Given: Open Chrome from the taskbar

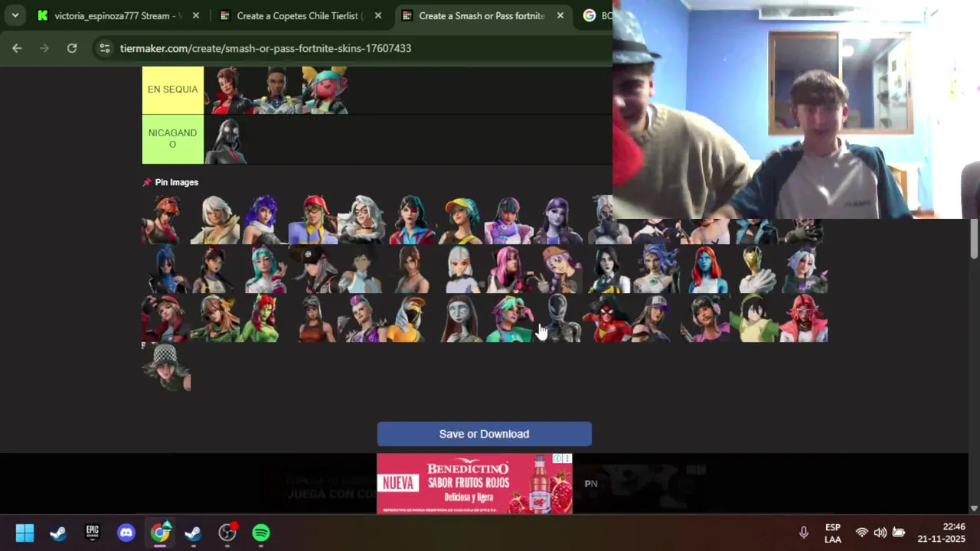Looking at the screenshot, I should pos(160,533).
